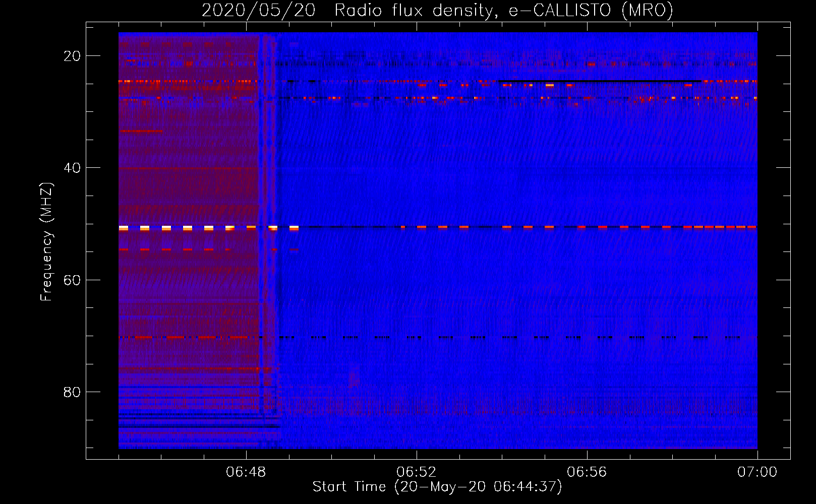Click the 06:56 time tick label

[587, 472]
